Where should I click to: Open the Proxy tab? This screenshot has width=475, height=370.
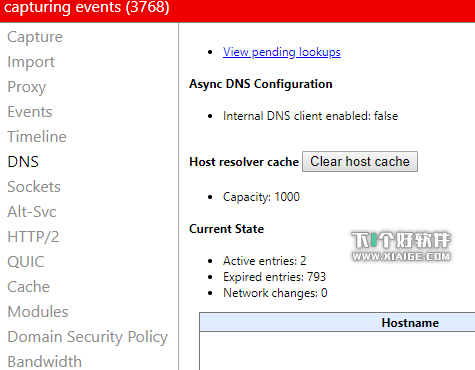(x=27, y=87)
